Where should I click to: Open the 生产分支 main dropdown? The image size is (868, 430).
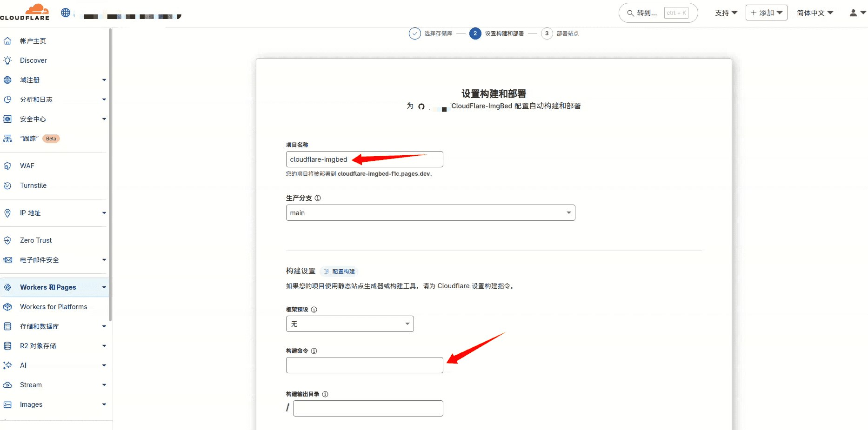click(430, 213)
